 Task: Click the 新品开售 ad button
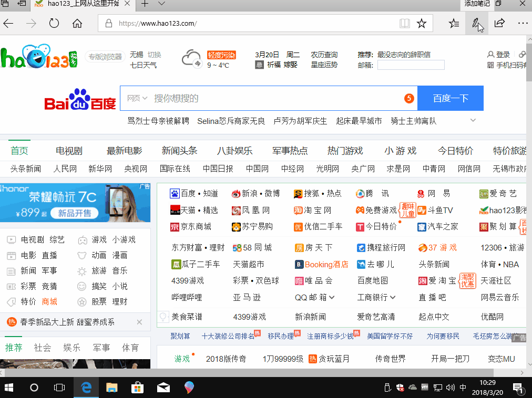(x=75, y=213)
